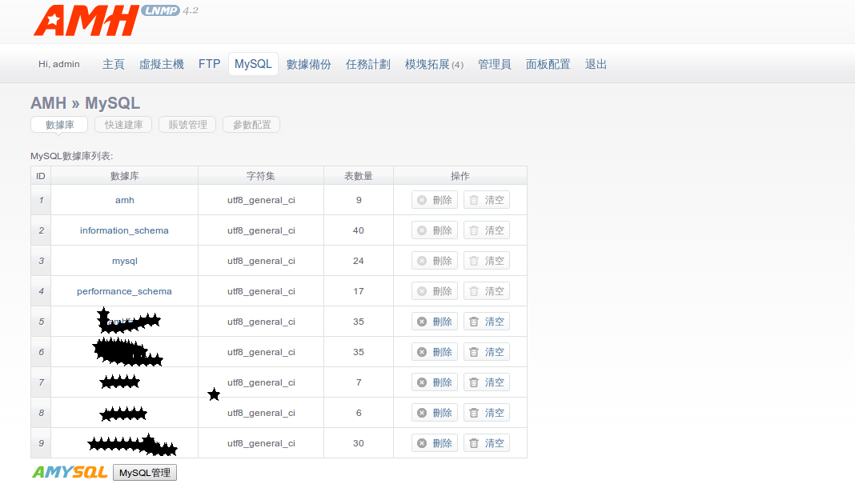Open the MySQL管理 button
This screenshot has height=504, width=855.
[x=144, y=473]
